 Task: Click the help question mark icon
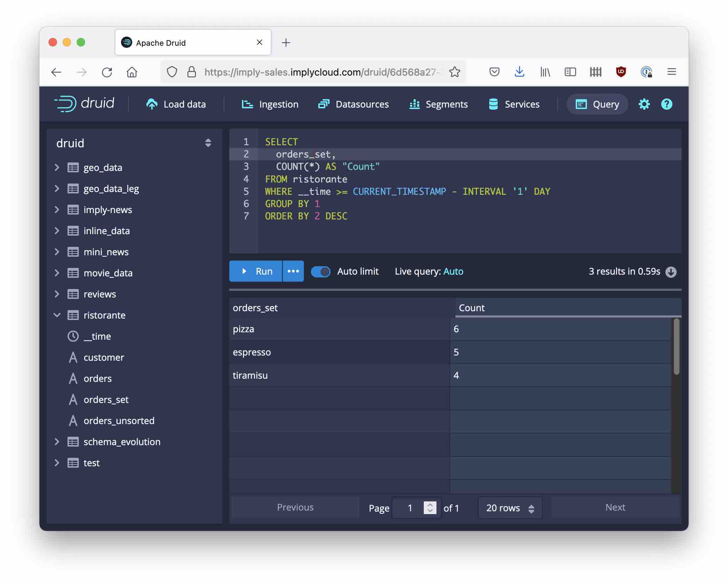coord(666,104)
